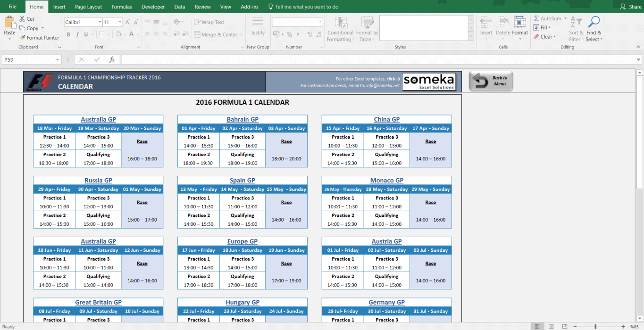Open the Format cells icon menu
This screenshot has width=644, height=330.
(520, 22)
